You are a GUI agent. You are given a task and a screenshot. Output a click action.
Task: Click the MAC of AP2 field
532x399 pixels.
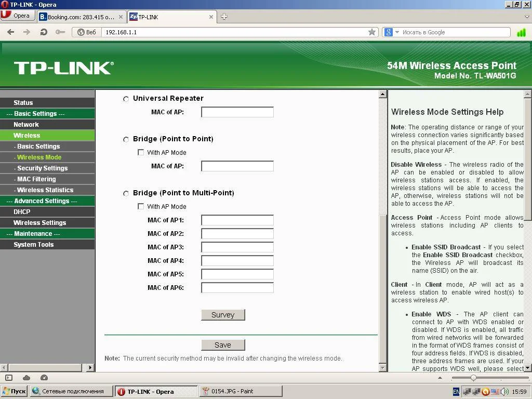coord(237,233)
